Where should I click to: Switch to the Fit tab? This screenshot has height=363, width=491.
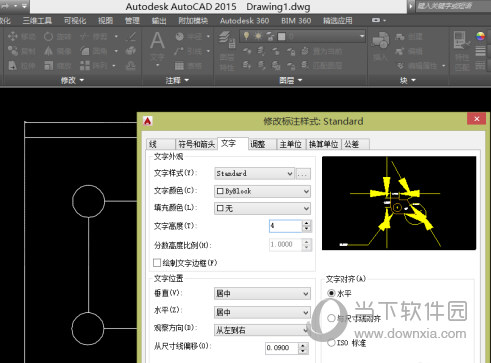coord(262,144)
